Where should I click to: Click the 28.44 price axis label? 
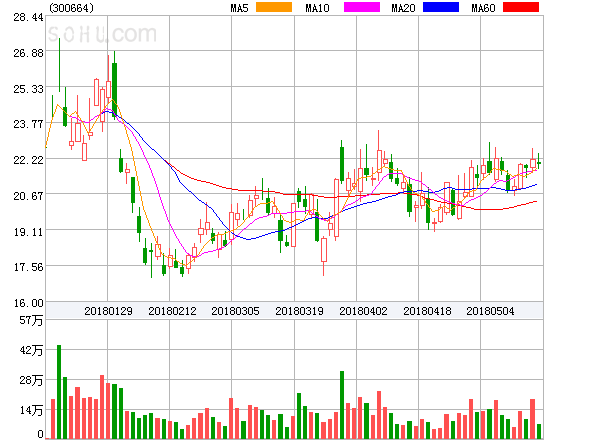(x=28, y=17)
